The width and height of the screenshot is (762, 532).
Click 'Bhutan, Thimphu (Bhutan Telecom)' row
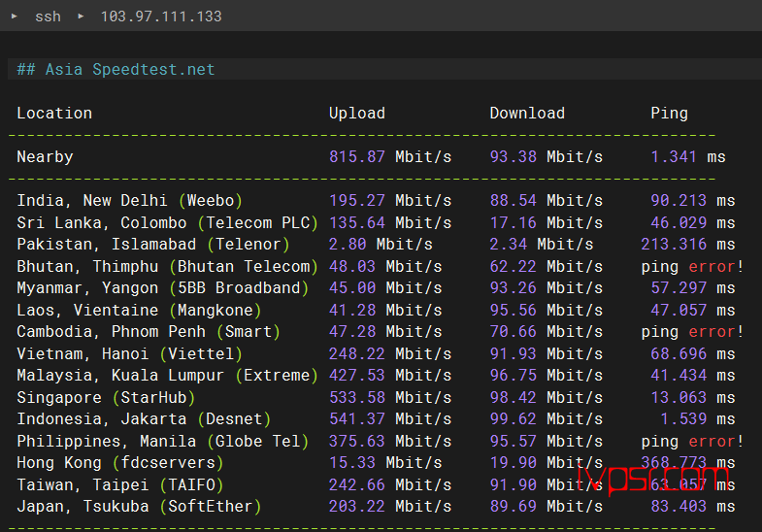[x=167, y=267]
